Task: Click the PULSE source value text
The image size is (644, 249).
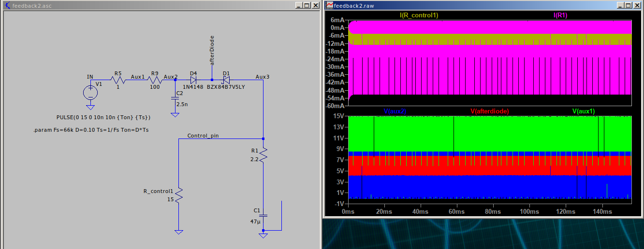Action: click(103, 118)
